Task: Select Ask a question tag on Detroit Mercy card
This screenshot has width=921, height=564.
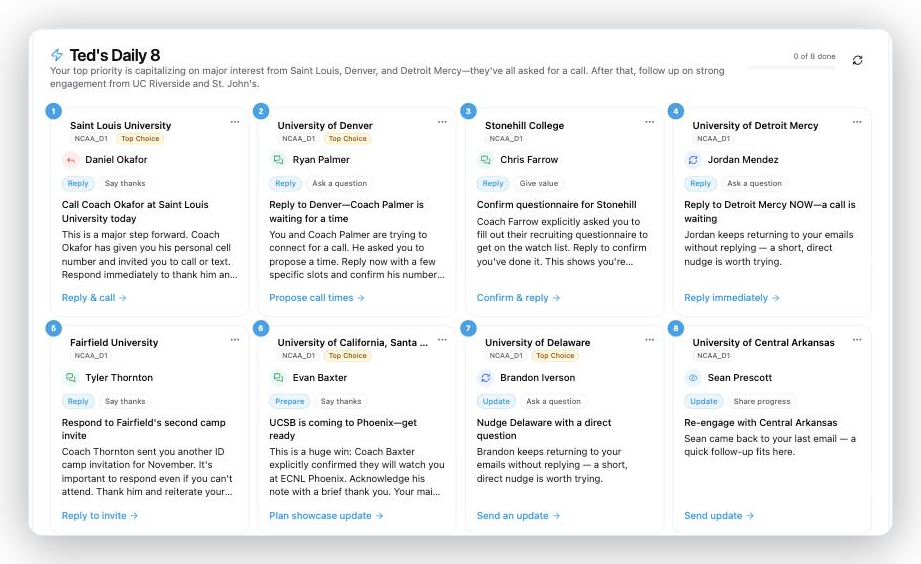Action: pos(754,183)
